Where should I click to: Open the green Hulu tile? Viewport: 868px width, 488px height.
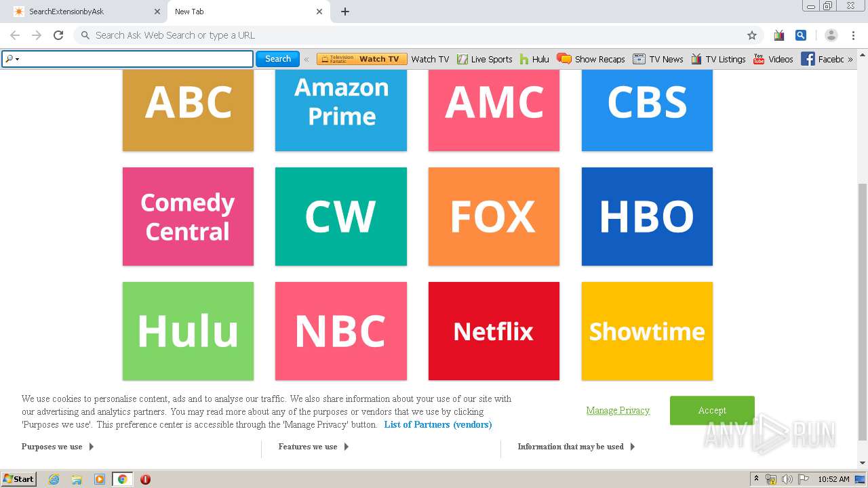[x=188, y=331]
